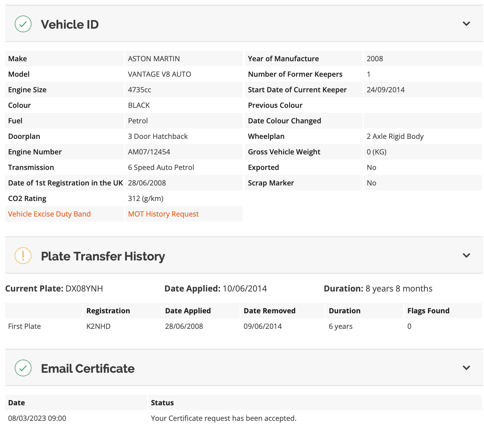Select the 6 years duration cell
The width and height of the screenshot is (484, 448).
pos(341,326)
